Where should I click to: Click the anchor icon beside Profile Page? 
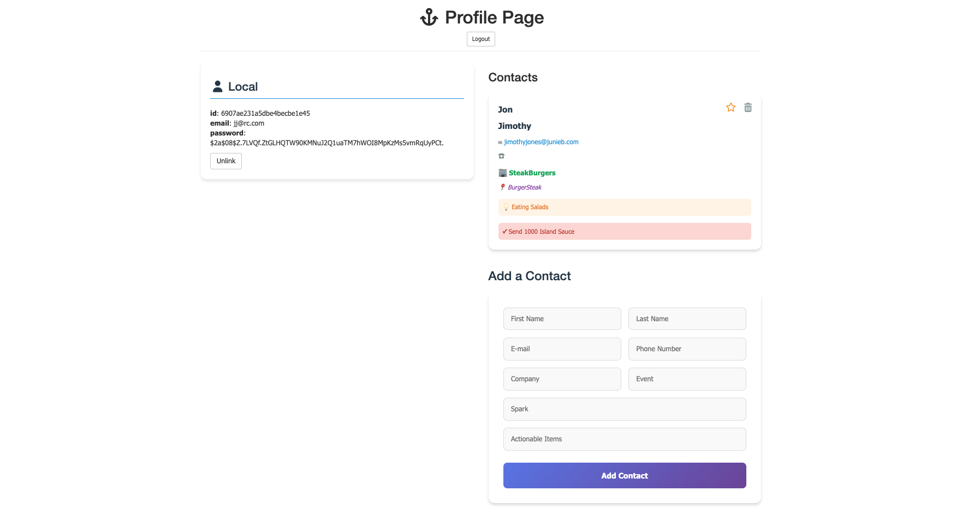(429, 17)
